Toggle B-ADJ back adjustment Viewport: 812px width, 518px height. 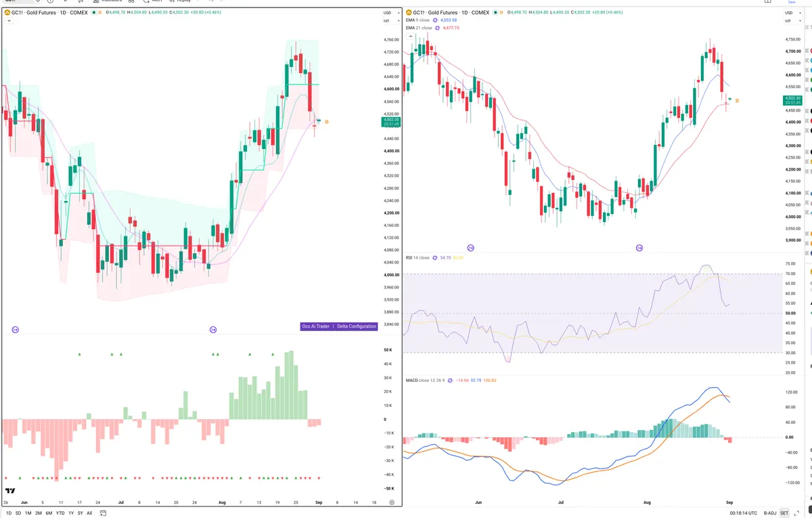(x=770, y=513)
